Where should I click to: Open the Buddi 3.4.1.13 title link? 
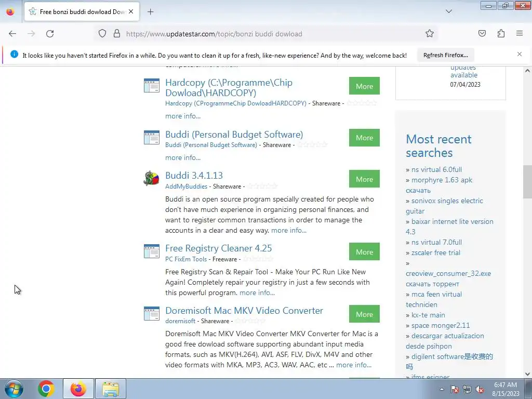194,176
